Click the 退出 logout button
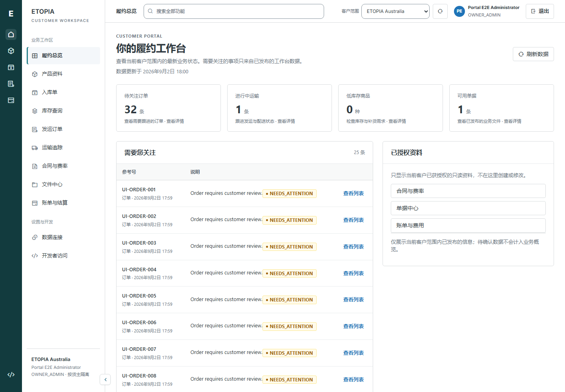Viewport: 565px width, 392px height. [539, 11]
